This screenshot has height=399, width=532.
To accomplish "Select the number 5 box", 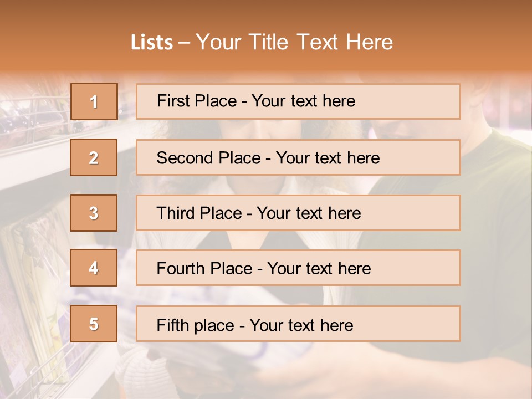I will click(x=94, y=323).
